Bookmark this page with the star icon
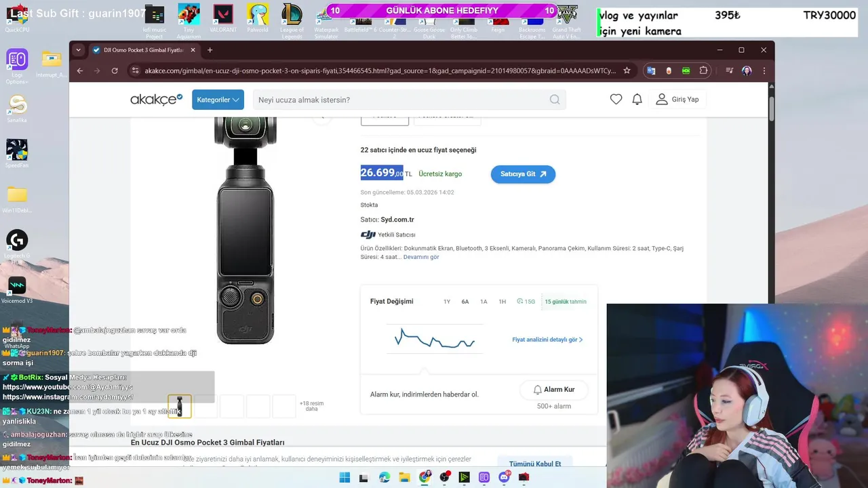 pos(627,70)
